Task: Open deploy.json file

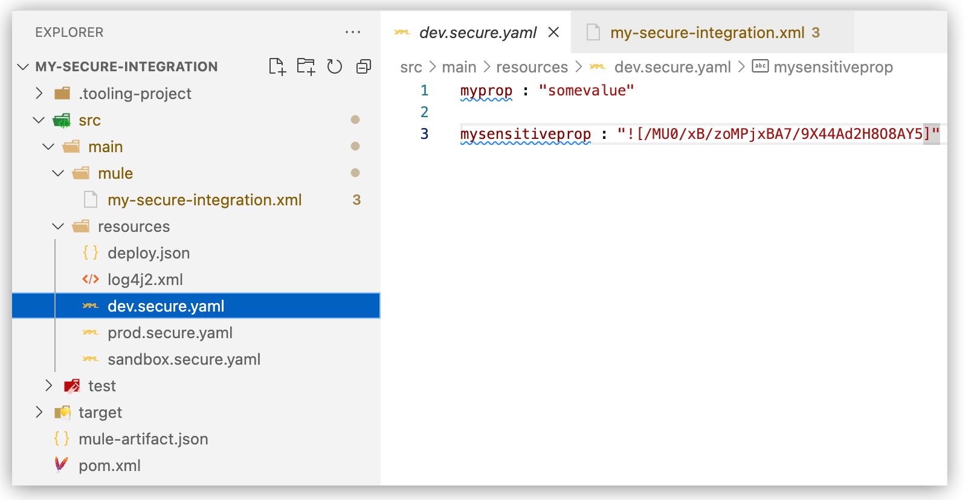Action: [196, 252]
